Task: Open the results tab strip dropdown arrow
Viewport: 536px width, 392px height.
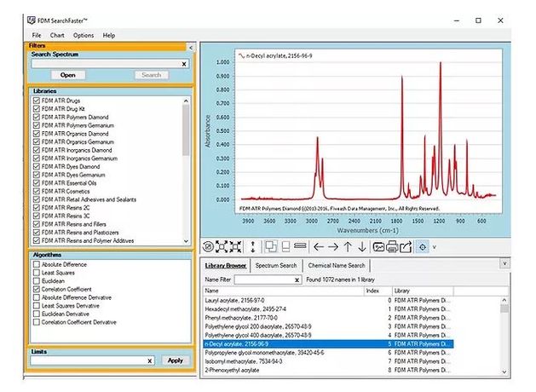Action: tap(504, 263)
